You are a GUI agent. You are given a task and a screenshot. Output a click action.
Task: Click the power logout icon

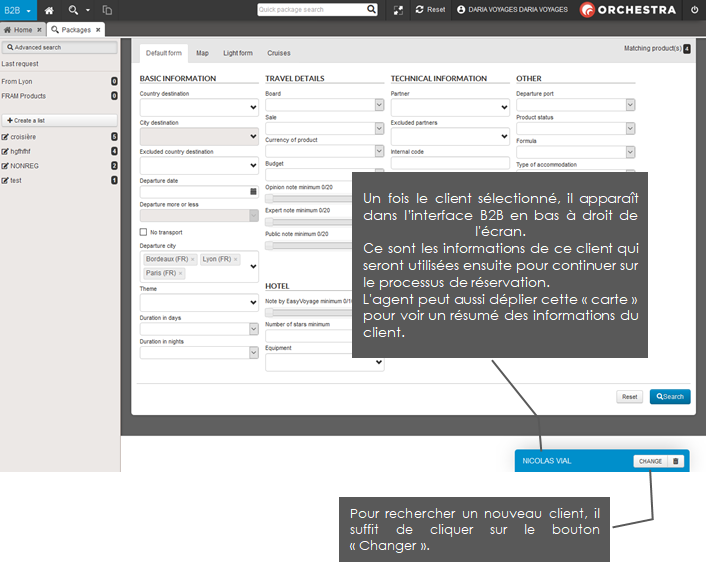point(694,9)
